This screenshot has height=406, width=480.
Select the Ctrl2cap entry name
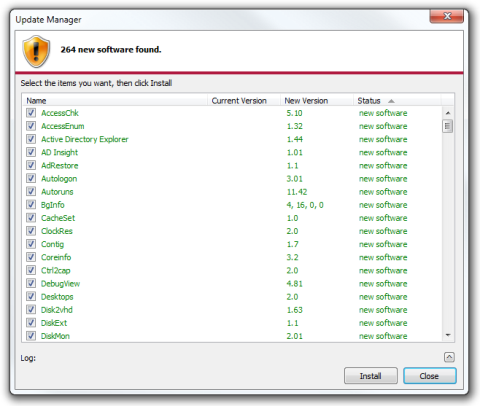[56, 270]
